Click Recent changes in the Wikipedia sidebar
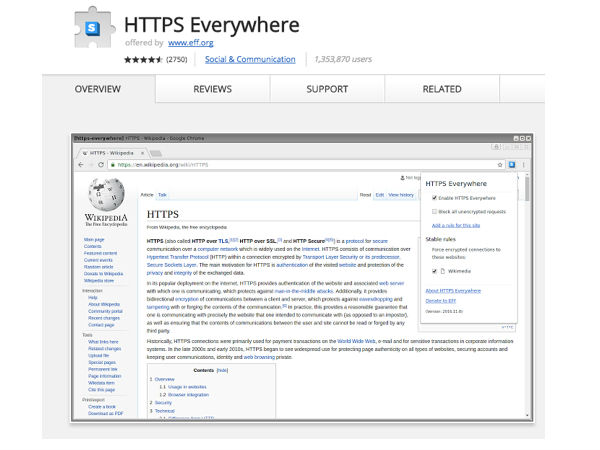600x450 pixels. [104, 318]
